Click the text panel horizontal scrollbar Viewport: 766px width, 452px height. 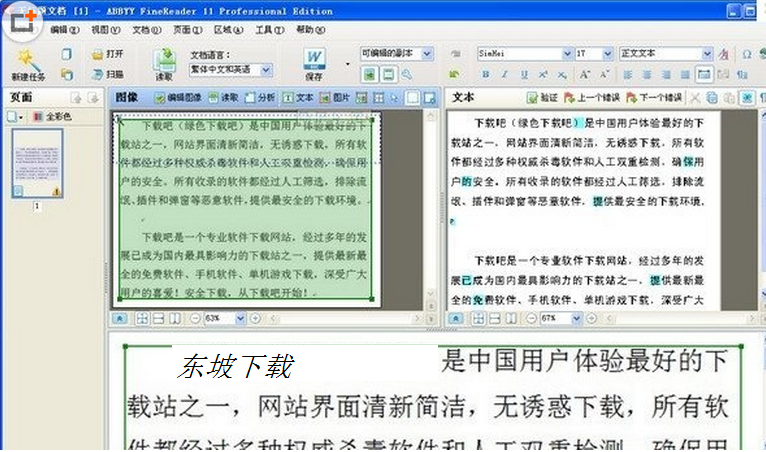tap(681, 319)
